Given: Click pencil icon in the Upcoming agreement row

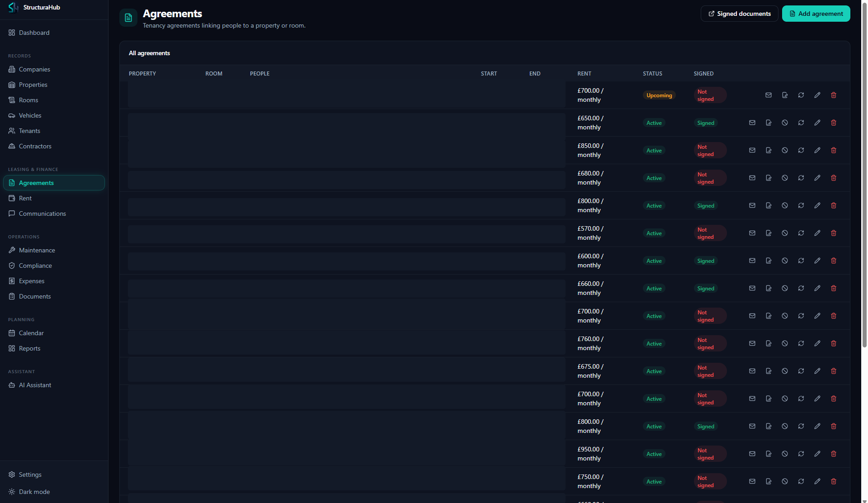Looking at the screenshot, I should [817, 95].
